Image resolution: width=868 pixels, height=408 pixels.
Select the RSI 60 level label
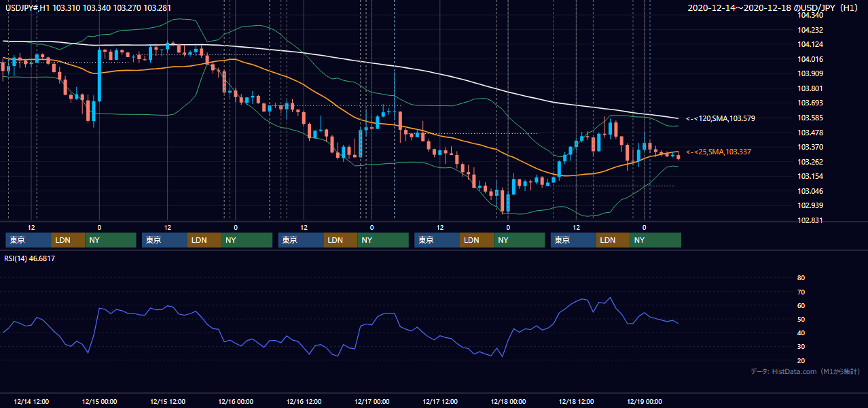(x=801, y=305)
